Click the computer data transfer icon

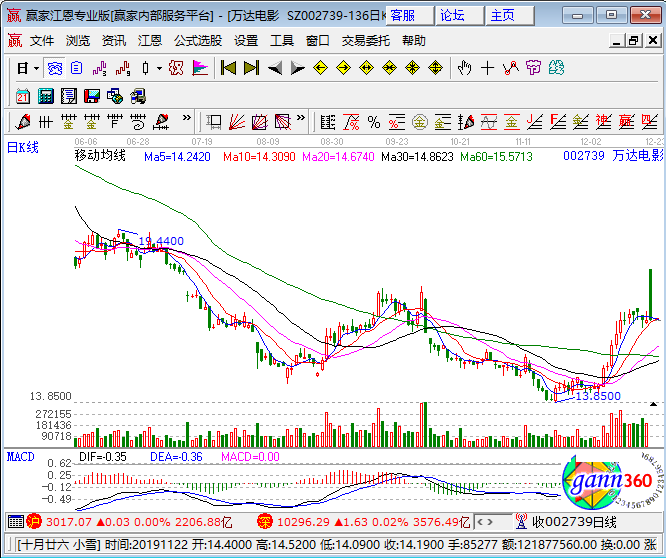tap(138, 96)
